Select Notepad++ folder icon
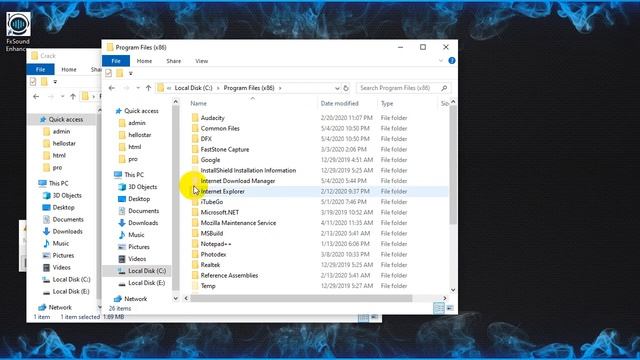640x360 pixels. pyautogui.click(x=195, y=244)
